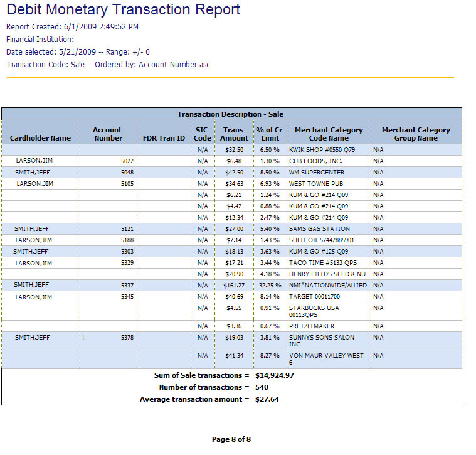Select the Merchant Category Code Name header

(x=329, y=134)
